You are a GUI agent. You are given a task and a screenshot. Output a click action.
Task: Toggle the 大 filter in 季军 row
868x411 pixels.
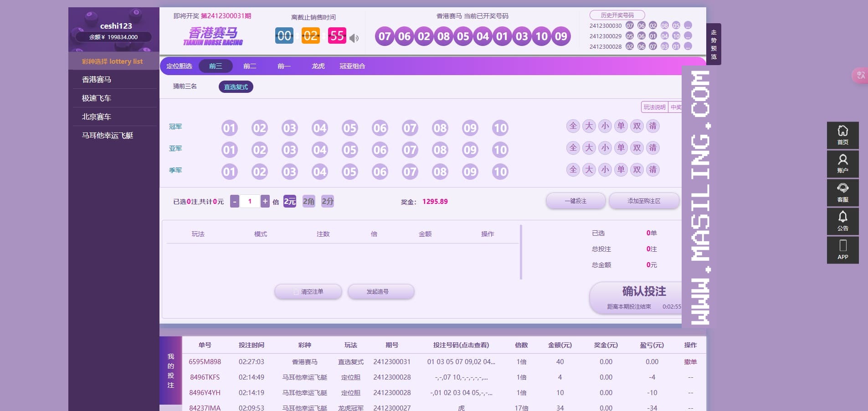point(589,170)
